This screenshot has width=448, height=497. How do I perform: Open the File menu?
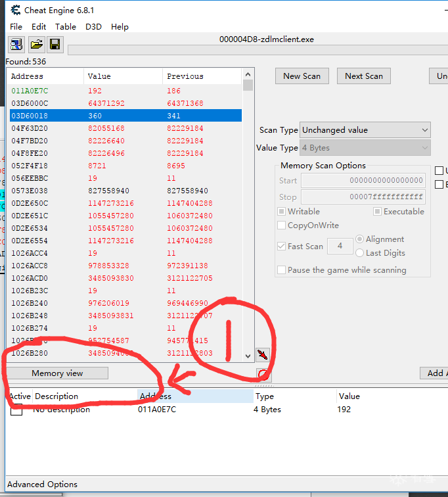(x=16, y=26)
